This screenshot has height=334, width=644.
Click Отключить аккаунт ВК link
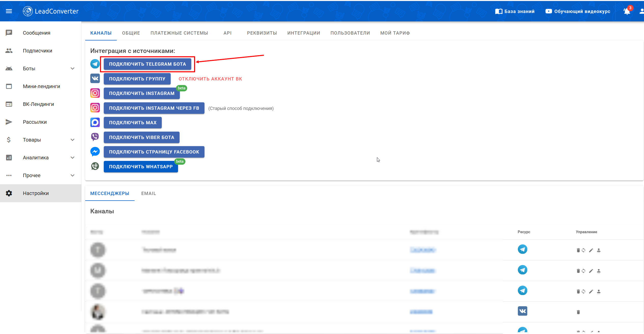pos(210,79)
